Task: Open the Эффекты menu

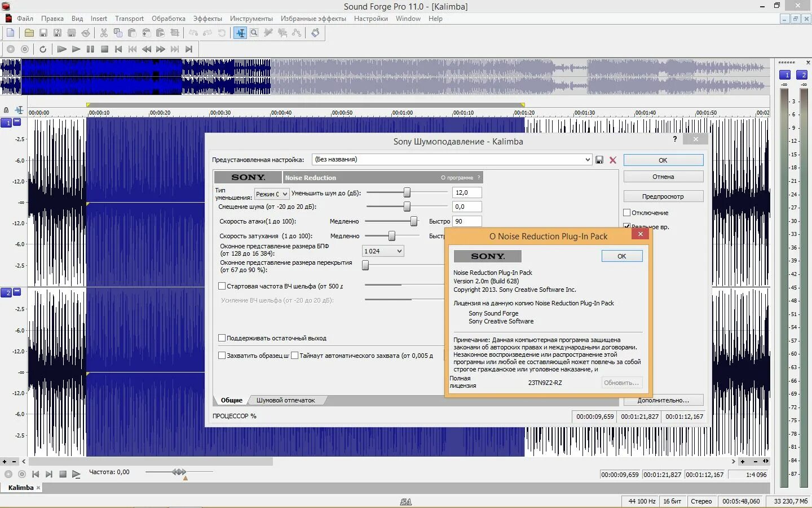Action: [x=208, y=19]
